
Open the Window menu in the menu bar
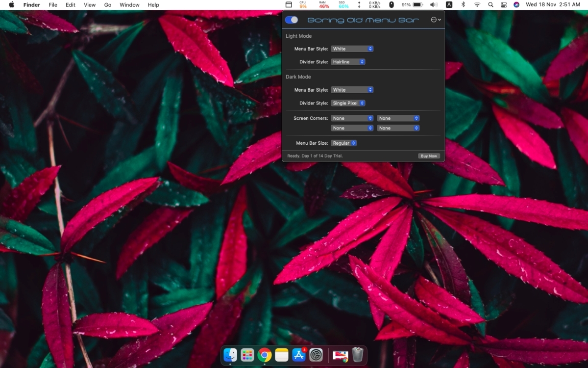(x=129, y=4)
